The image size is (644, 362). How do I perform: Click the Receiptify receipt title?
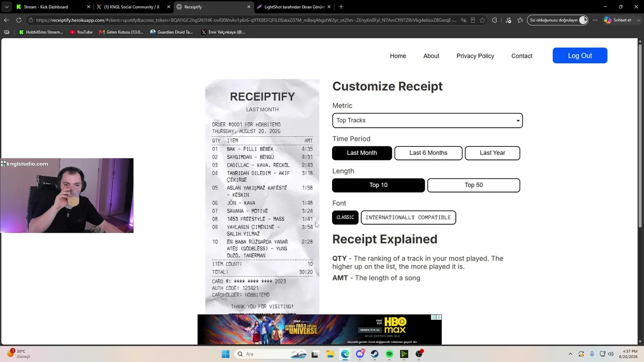263,97
